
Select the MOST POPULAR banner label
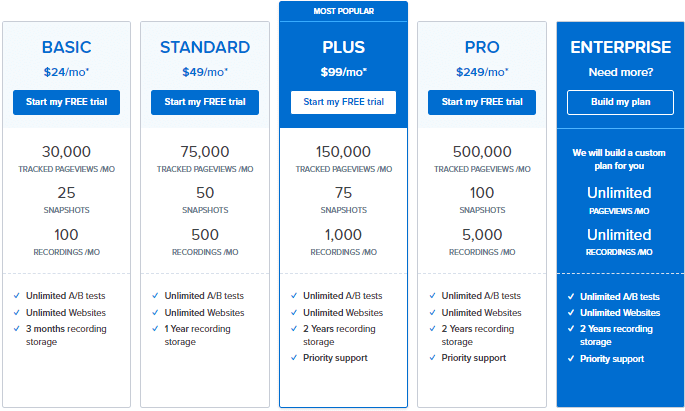pyautogui.click(x=343, y=11)
